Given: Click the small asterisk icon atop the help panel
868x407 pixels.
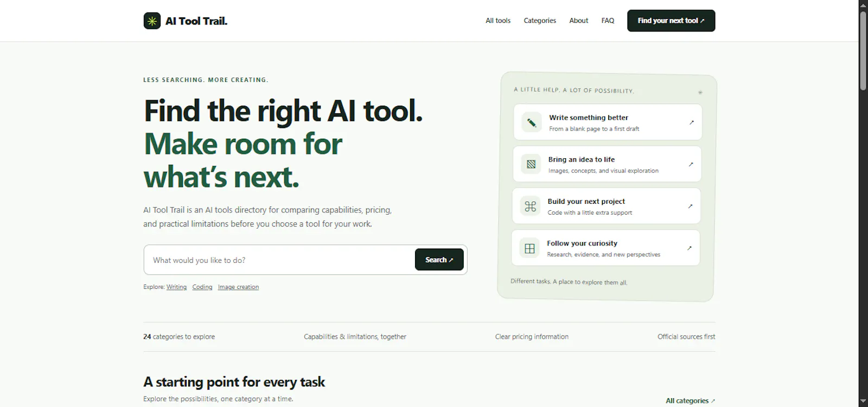Looking at the screenshot, I should pos(700,92).
